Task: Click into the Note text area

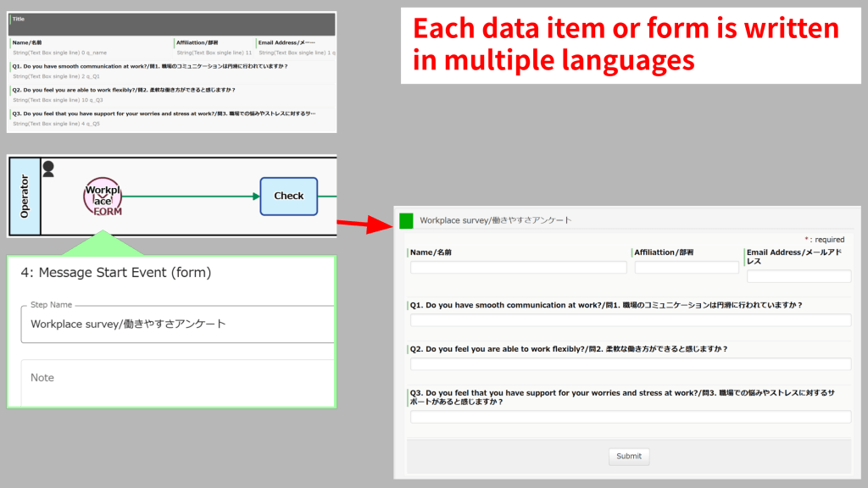Action: 178,383
